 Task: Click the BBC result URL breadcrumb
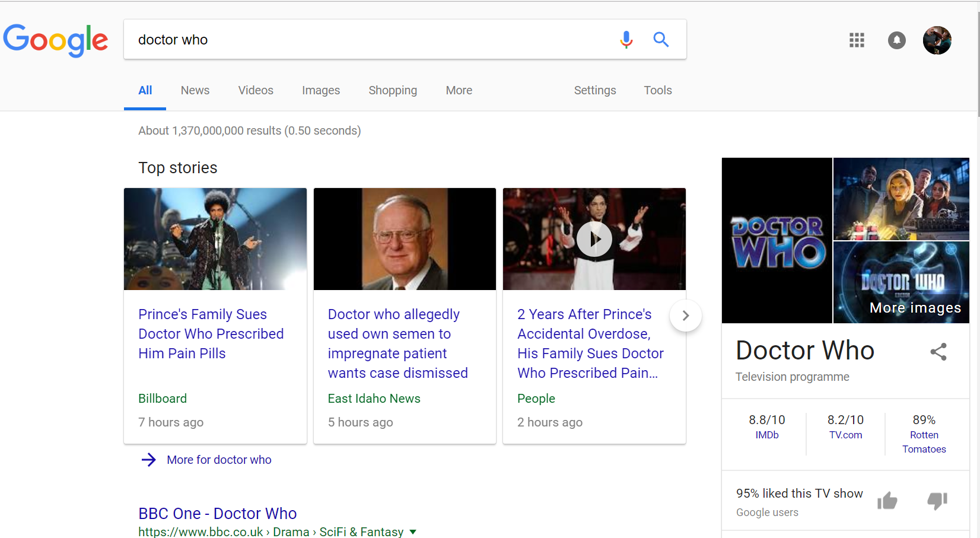(271, 532)
